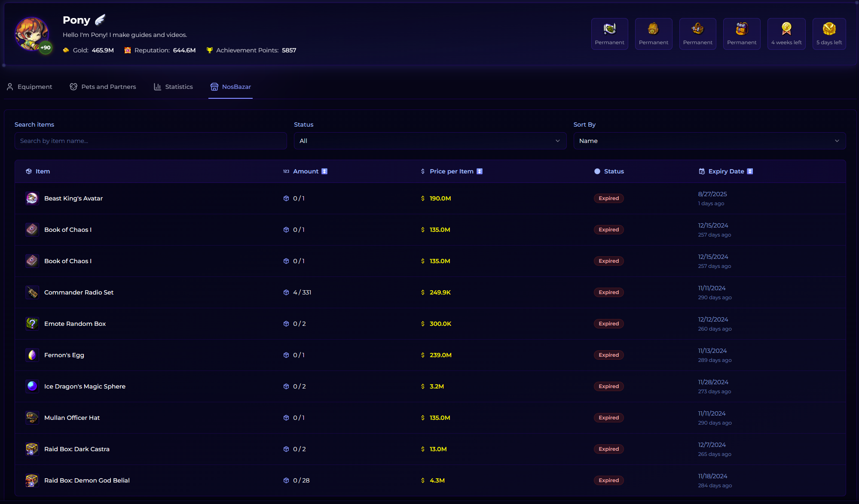This screenshot has width=859, height=504.
Task: Click the Mullan Officer Hat icon
Action: [32, 418]
